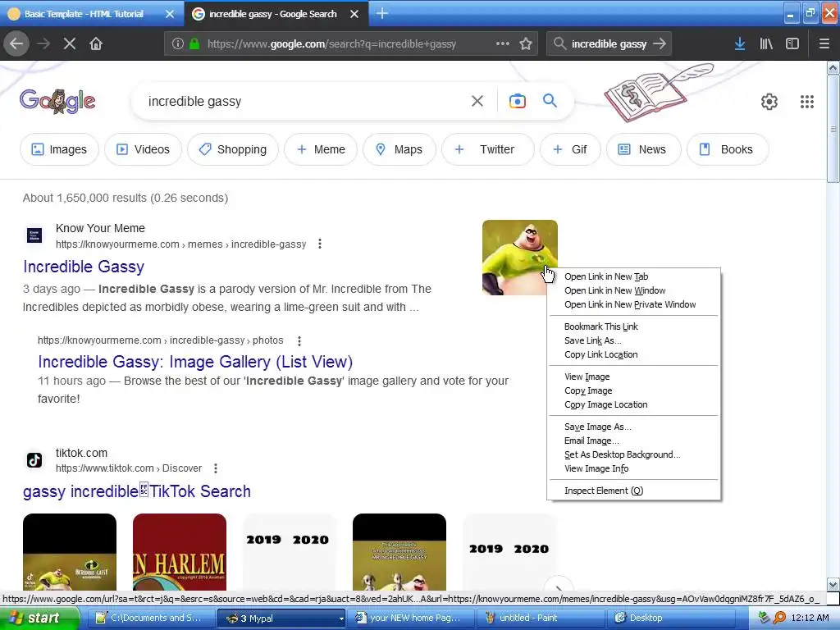Open the Desktop taskbar item
Image resolution: width=840 pixels, height=630 pixels.
coord(671,618)
